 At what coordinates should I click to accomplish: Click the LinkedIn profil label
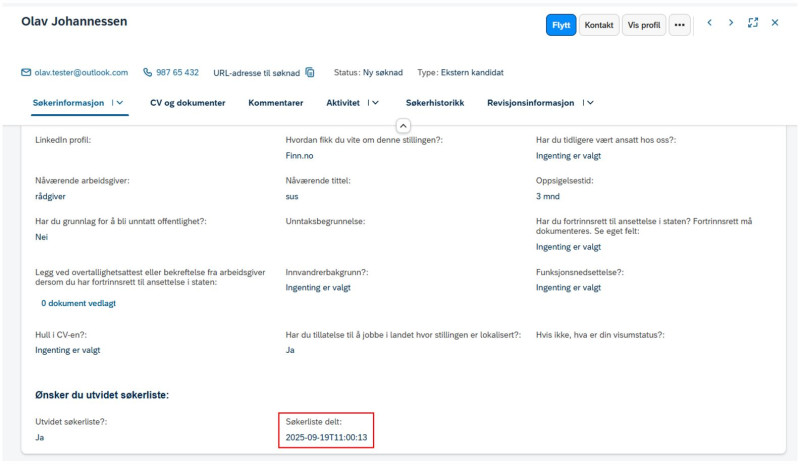63,140
